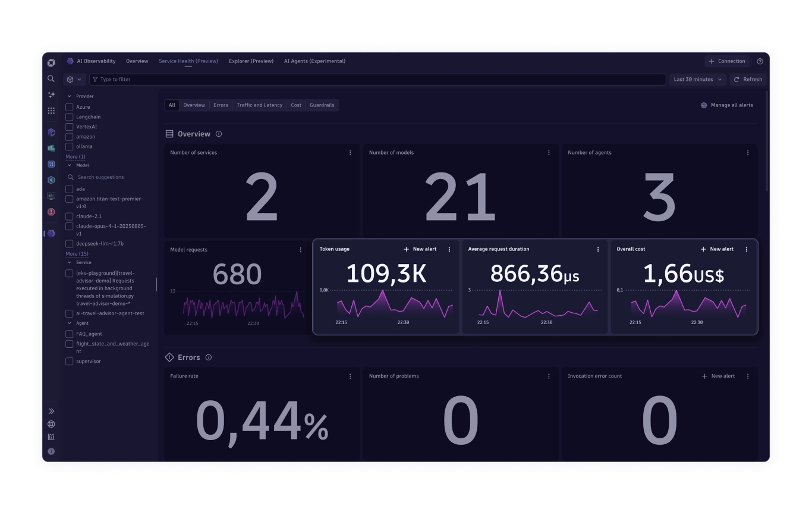Tick the supervisor agent checkbox

click(x=70, y=362)
